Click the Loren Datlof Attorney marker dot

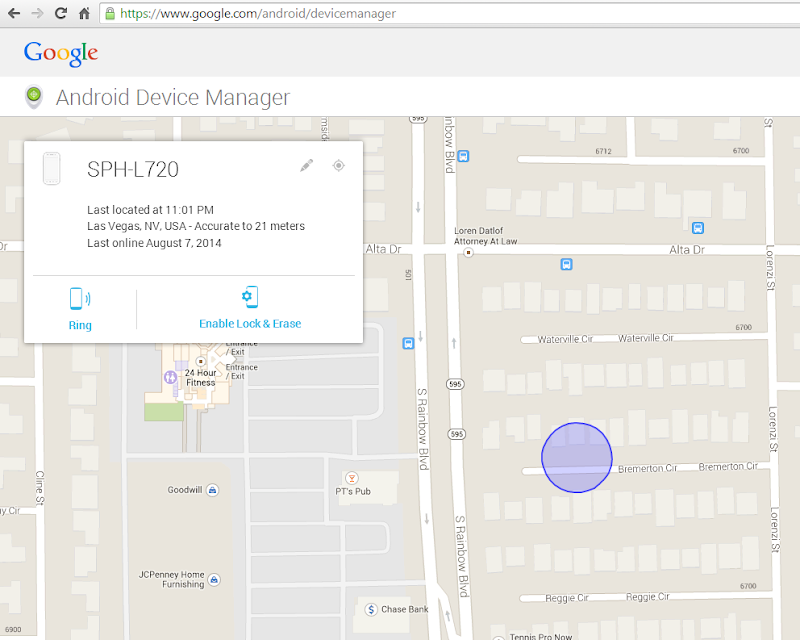click(468, 252)
